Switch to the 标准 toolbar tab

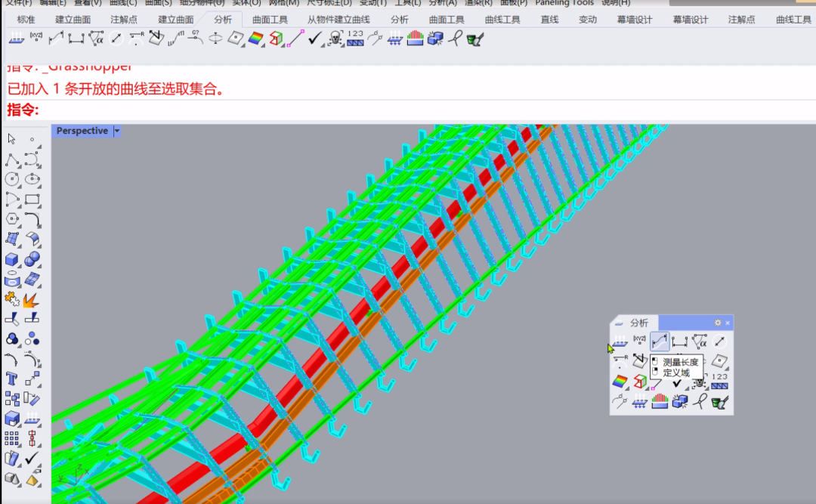click(x=26, y=20)
